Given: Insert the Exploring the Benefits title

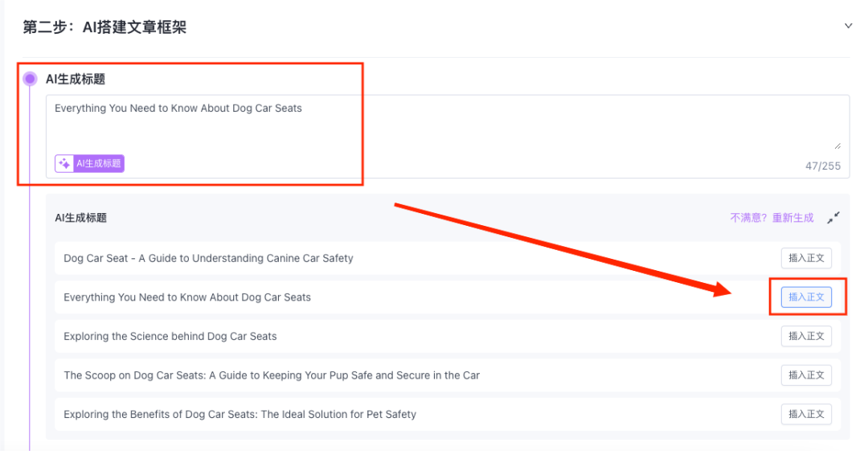Looking at the screenshot, I should click(806, 414).
